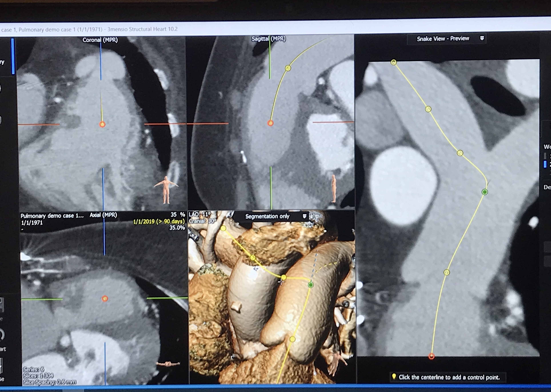Click the Snake View dropdown arrow icon
The image size is (551, 392).
click(x=482, y=38)
